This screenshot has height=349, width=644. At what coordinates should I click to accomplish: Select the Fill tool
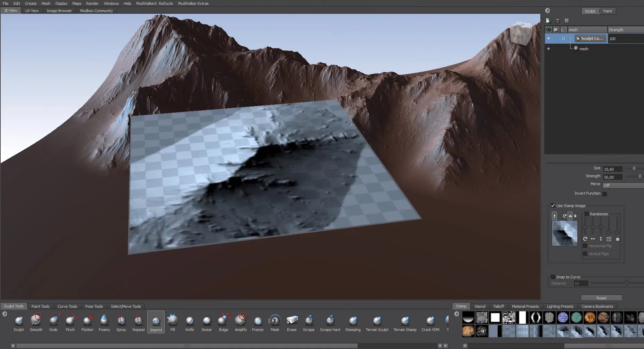tap(173, 323)
